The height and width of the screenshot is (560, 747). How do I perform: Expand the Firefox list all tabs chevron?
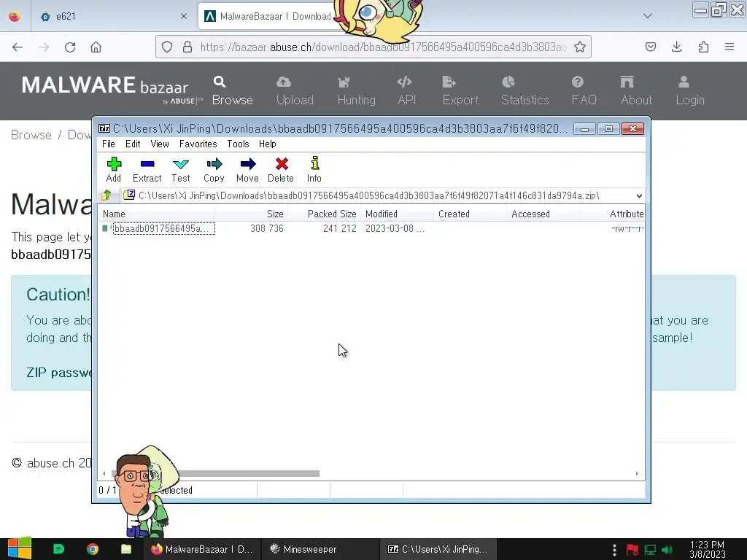click(648, 16)
